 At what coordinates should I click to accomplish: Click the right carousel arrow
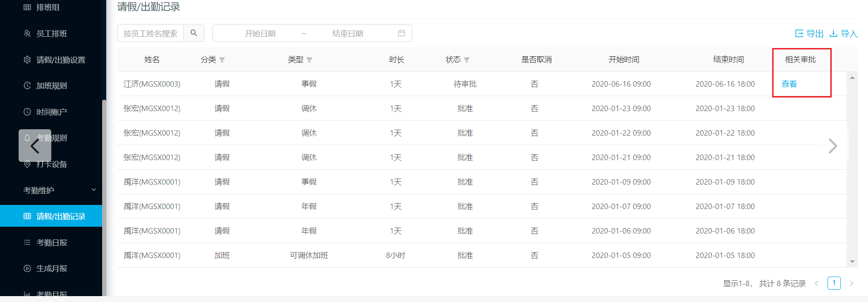coord(833,146)
